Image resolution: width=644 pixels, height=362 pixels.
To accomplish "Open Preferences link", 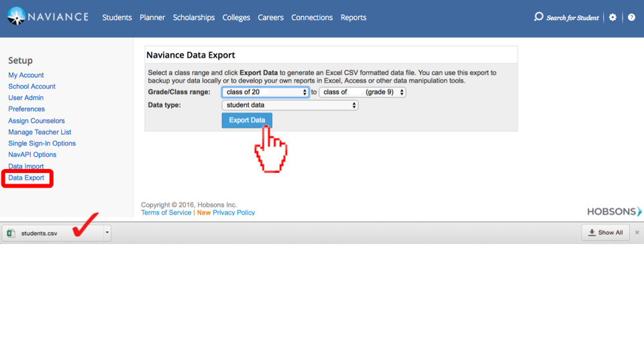I will [x=26, y=109].
